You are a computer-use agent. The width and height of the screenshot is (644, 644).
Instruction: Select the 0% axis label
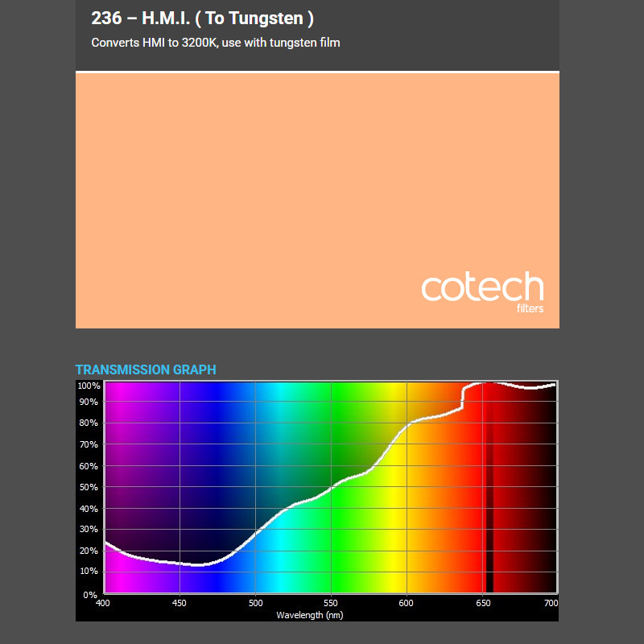[x=91, y=595]
